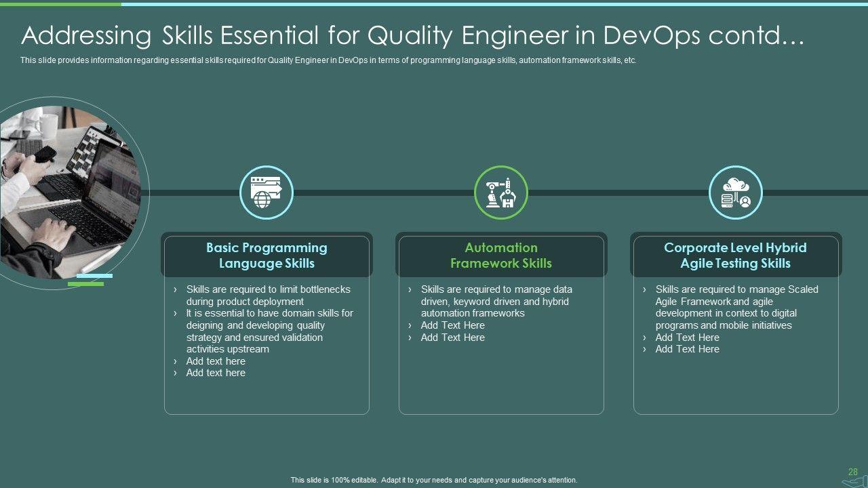Click second 'Add Text Here' in automation card
Image resolution: width=868 pixels, height=488 pixels.
point(452,338)
